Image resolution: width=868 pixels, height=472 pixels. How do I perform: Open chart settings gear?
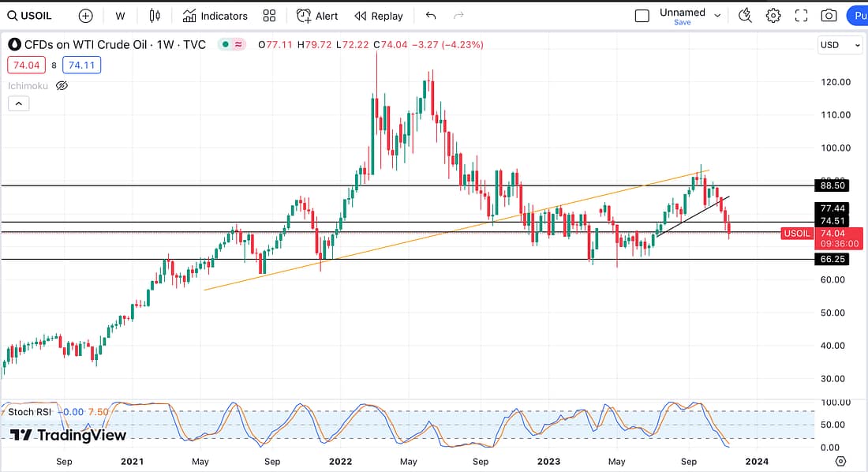(x=773, y=16)
